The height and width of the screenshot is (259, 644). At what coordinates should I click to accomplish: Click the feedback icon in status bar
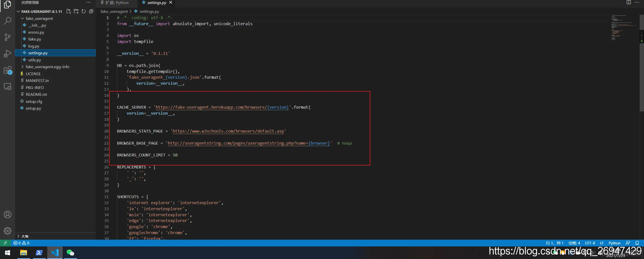tap(628, 243)
